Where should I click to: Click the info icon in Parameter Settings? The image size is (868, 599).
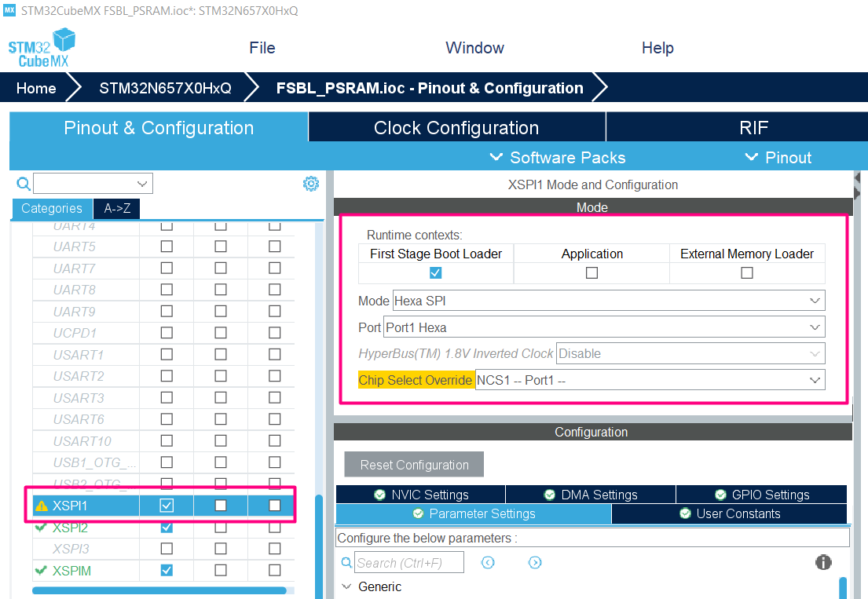click(x=822, y=562)
